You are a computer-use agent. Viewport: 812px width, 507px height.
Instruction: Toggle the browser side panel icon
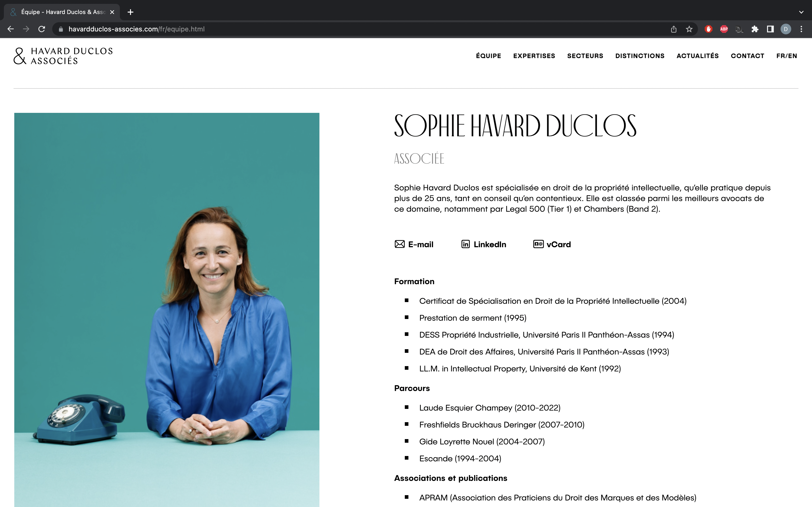pos(770,29)
